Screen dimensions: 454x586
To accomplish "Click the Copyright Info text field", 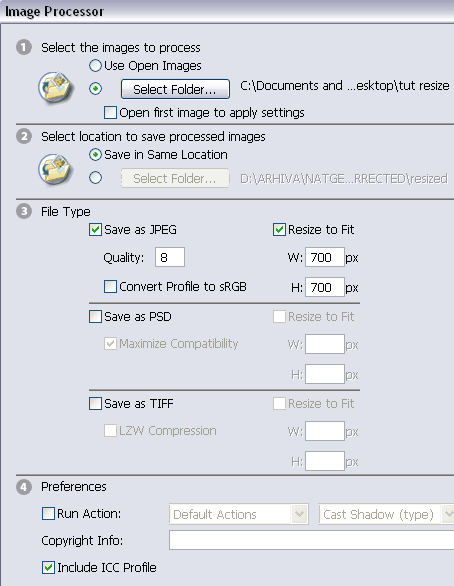I will click(312, 540).
